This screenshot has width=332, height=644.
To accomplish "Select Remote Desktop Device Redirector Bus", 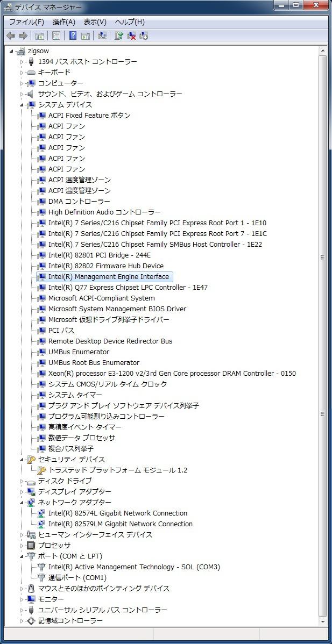I will point(110,341).
